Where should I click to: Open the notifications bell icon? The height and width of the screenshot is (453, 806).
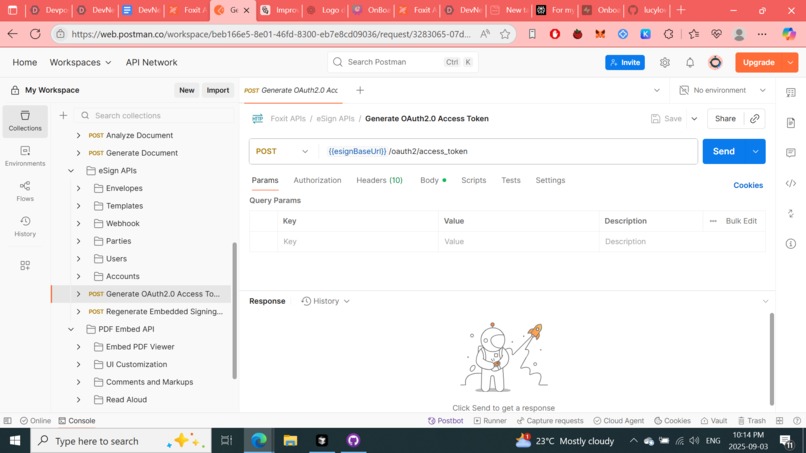[x=690, y=62]
